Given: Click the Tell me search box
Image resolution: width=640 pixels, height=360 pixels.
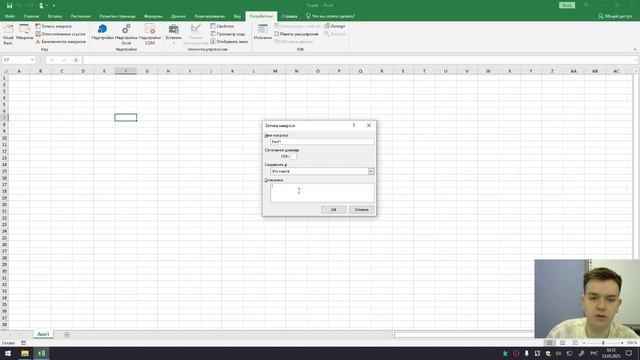Looking at the screenshot, I should pyautogui.click(x=330, y=16).
